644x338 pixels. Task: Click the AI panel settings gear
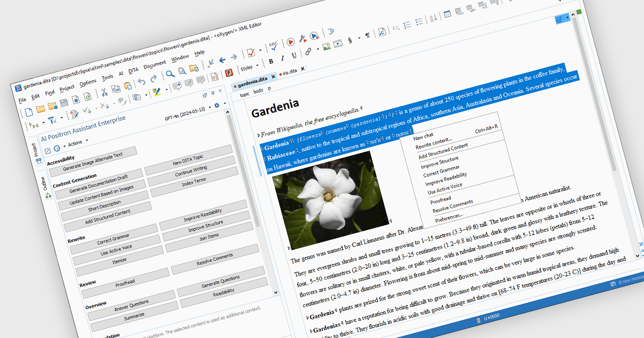216,105
